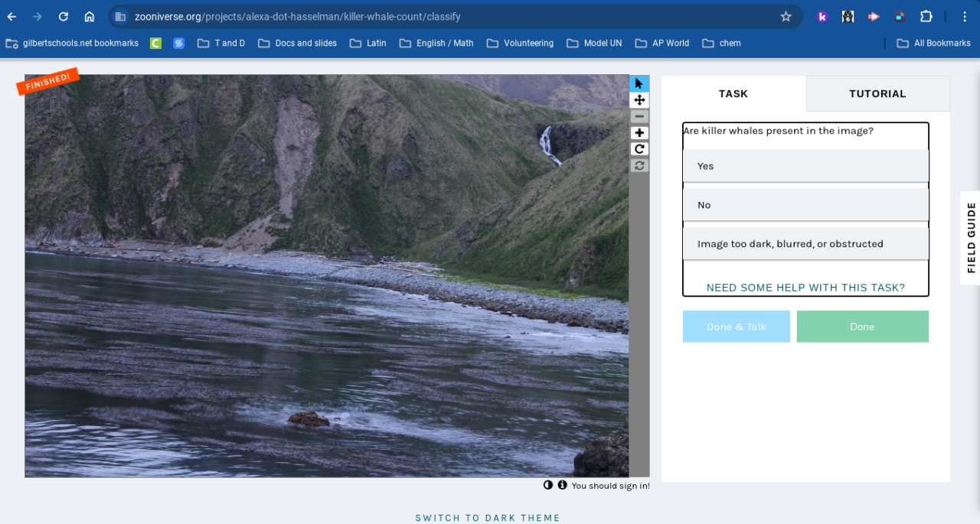
Task: Open the subject info metadata icon
Action: [562, 485]
